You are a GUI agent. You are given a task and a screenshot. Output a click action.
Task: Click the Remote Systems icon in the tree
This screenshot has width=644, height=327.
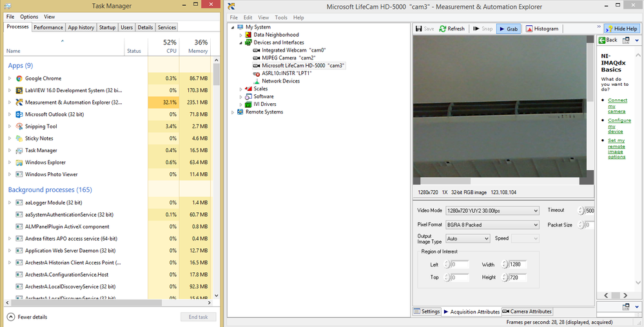coord(240,112)
